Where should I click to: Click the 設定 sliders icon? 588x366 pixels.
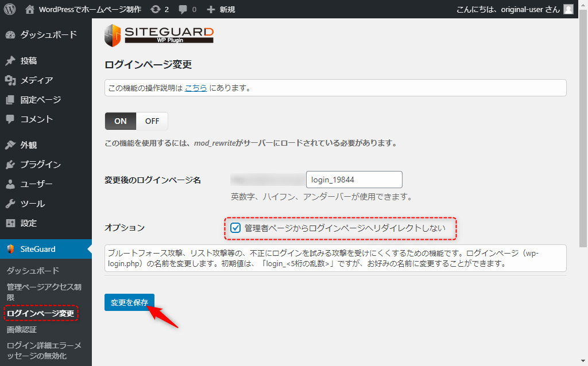point(10,223)
